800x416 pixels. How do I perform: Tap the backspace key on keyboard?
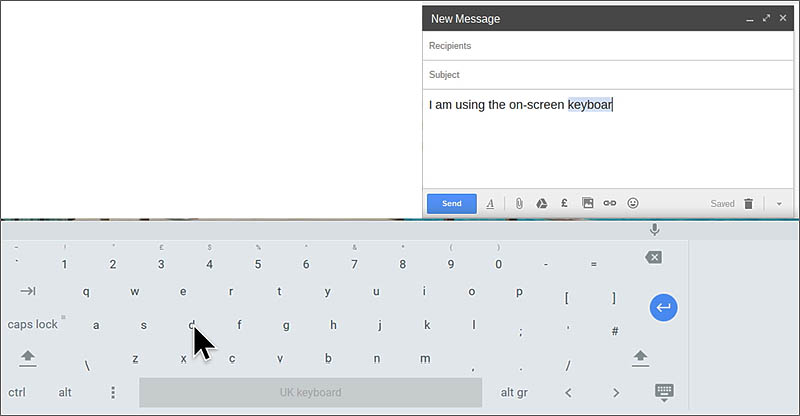[654, 257]
